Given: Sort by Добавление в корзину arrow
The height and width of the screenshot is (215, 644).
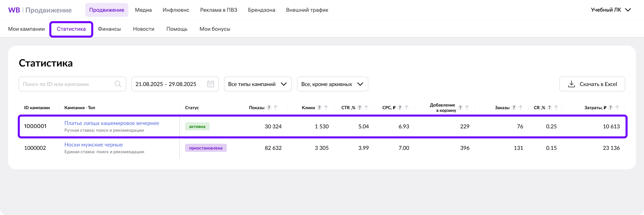Looking at the screenshot, I should [467, 107].
